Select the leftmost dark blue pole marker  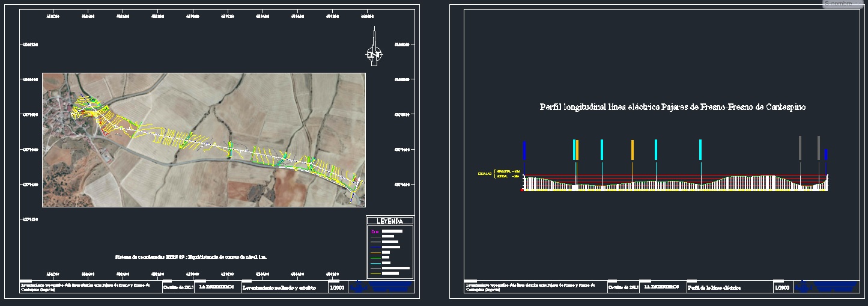pyautogui.click(x=524, y=150)
